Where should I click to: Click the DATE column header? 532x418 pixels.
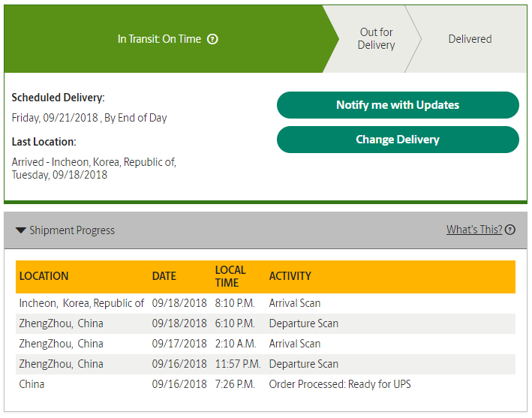(x=164, y=276)
